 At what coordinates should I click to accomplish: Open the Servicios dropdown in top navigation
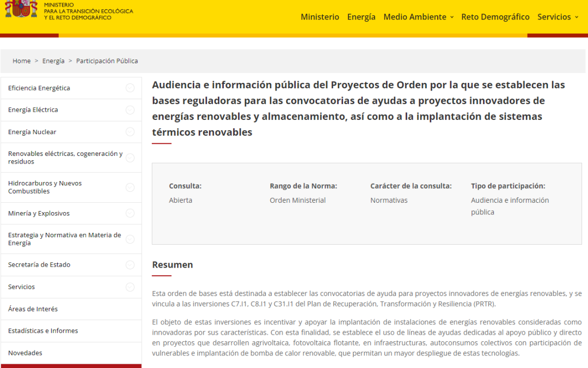[x=558, y=17]
